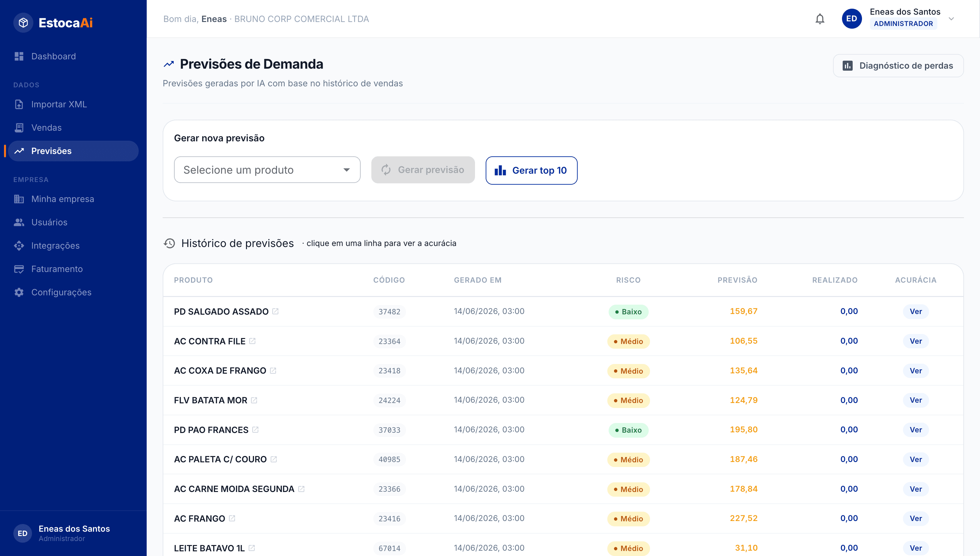Open Diagnóstico de perdas

tap(898, 66)
